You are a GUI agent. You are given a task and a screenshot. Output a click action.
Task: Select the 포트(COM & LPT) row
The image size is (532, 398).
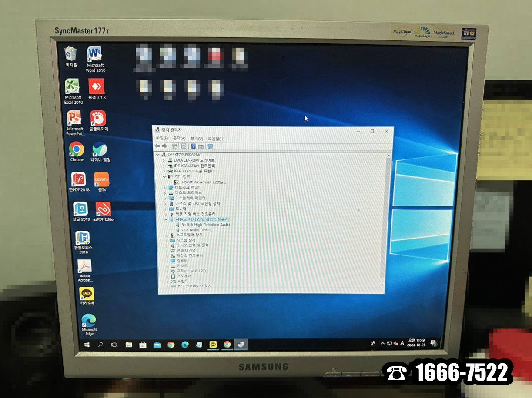tap(188, 271)
